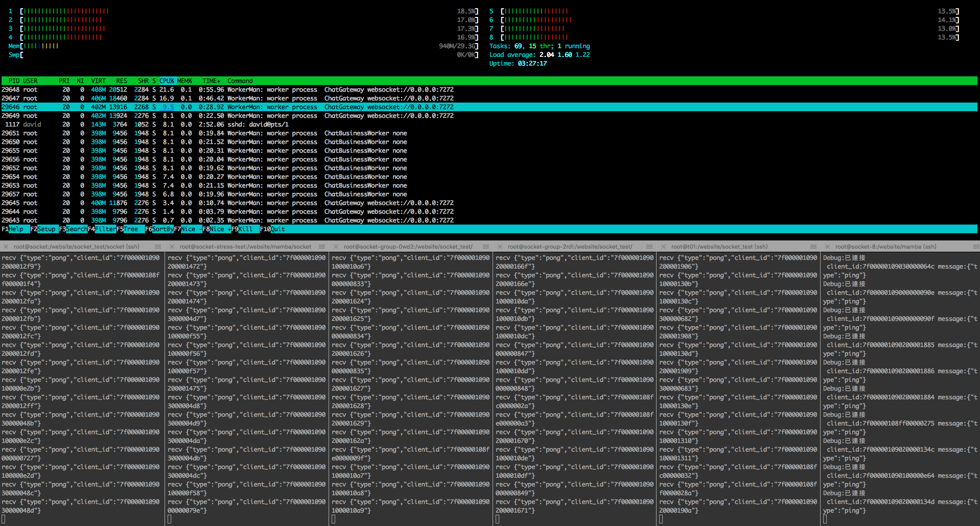Select ChatBusinessWorker row PID 29652
980x526 pixels.
click(489, 168)
